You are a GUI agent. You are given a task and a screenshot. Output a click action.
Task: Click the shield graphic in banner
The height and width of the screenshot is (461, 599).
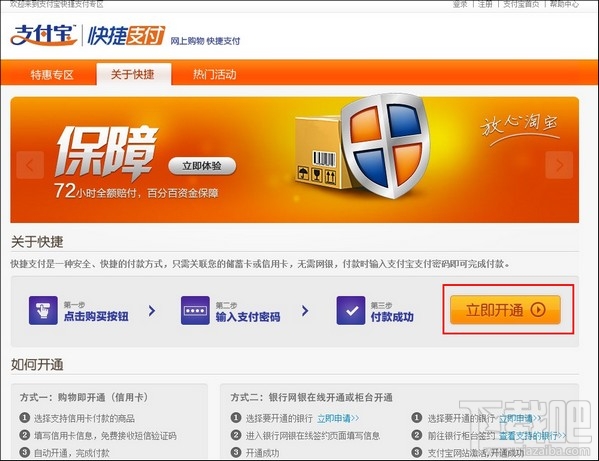coord(385,145)
